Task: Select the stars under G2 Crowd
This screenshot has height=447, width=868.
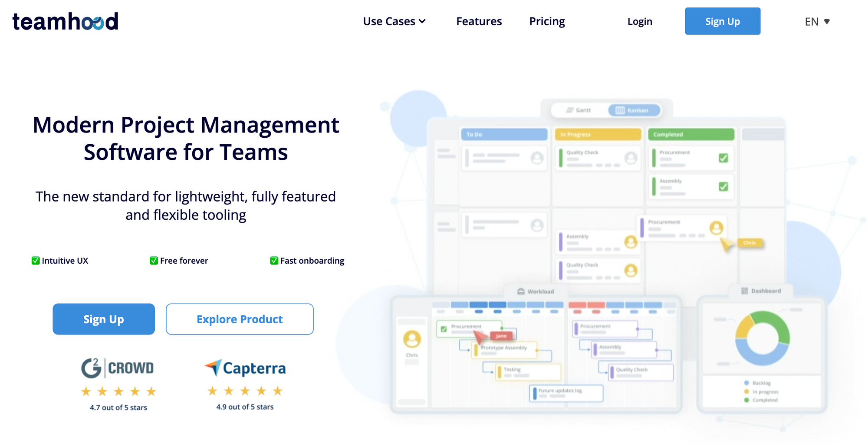Action: pyautogui.click(x=118, y=392)
